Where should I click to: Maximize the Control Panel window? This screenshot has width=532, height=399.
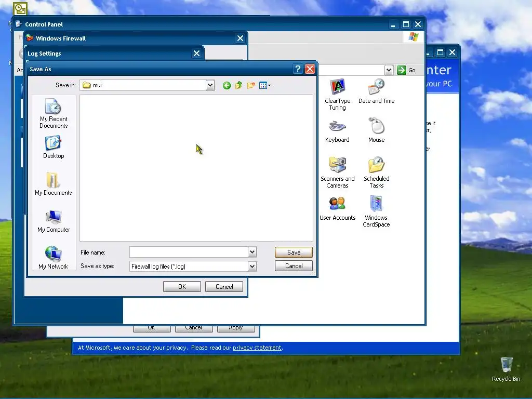(x=406, y=24)
